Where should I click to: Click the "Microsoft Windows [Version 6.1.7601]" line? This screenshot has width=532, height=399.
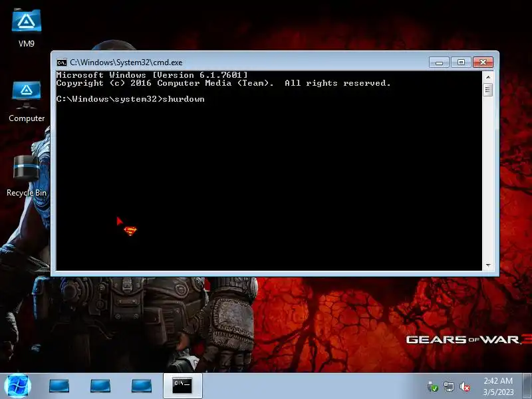point(152,75)
